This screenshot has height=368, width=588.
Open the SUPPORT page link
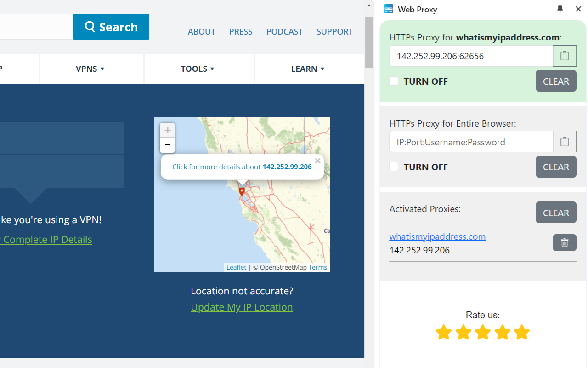pyautogui.click(x=334, y=32)
